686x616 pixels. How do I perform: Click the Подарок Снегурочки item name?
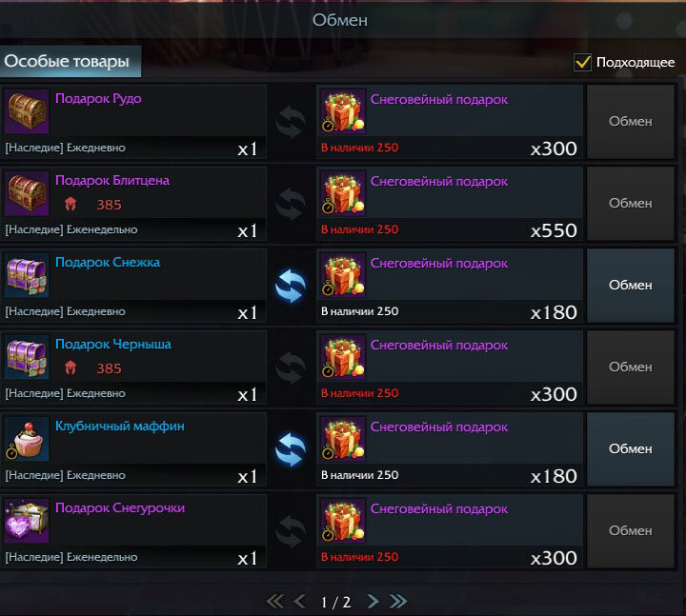(120, 508)
